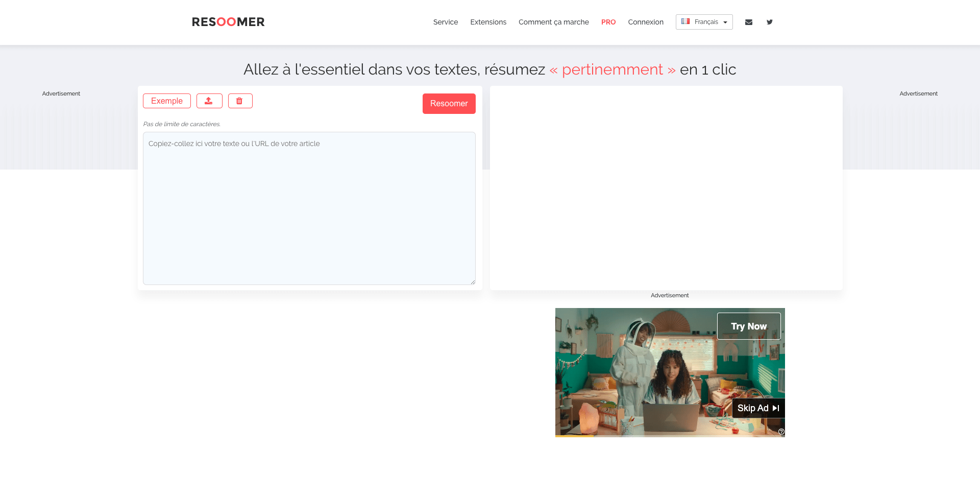980x497 pixels.
Task: Clear the text with the trash icon
Action: [x=240, y=101]
